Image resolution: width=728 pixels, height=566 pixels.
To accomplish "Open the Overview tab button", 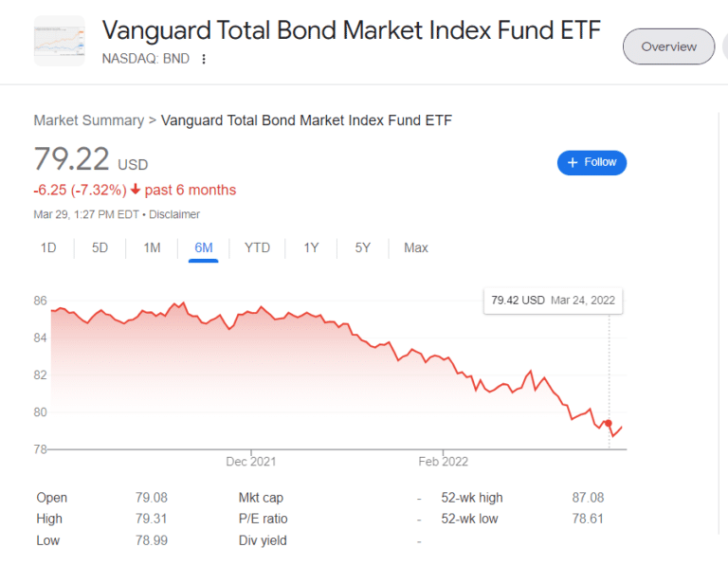I will point(668,46).
